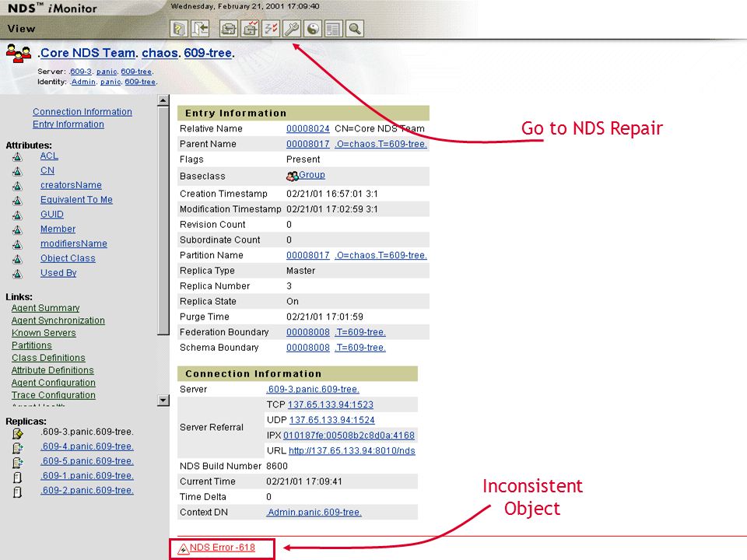Click the attribute icon next to ACL
Image resolution: width=747 pixels, height=560 pixels.
coord(17,156)
